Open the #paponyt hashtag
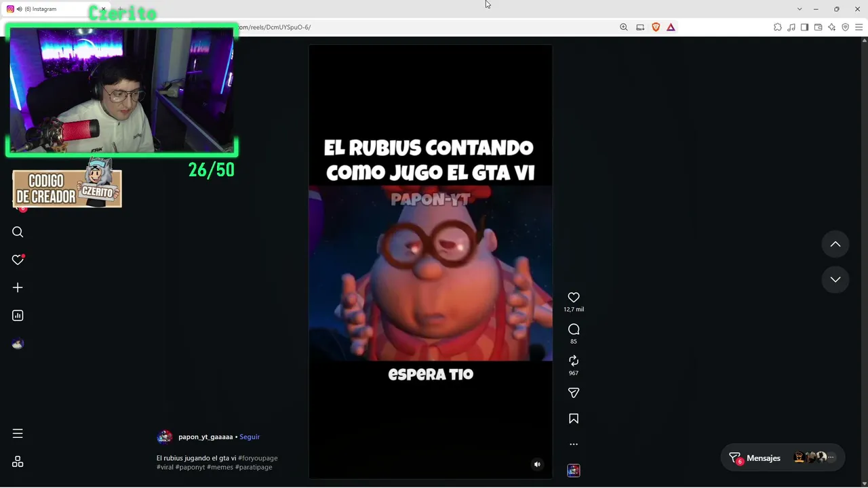868x488 pixels. pyautogui.click(x=190, y=467)
